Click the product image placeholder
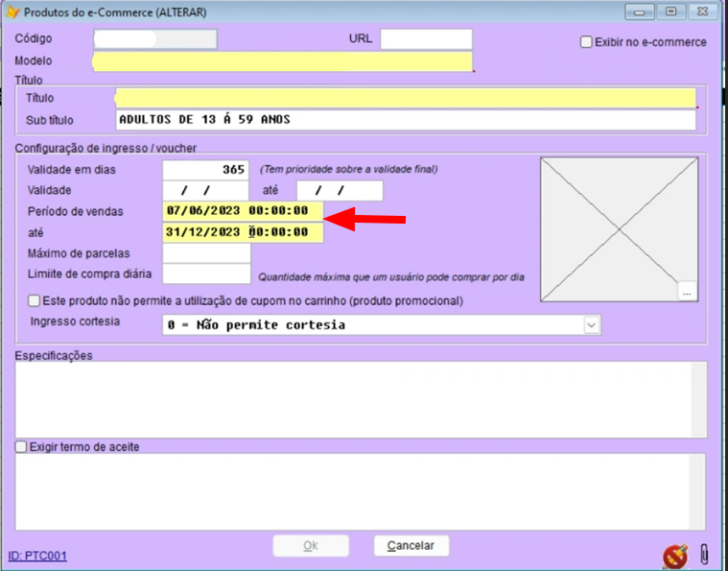The image size is (728, 571). click(x=619, y=229)
